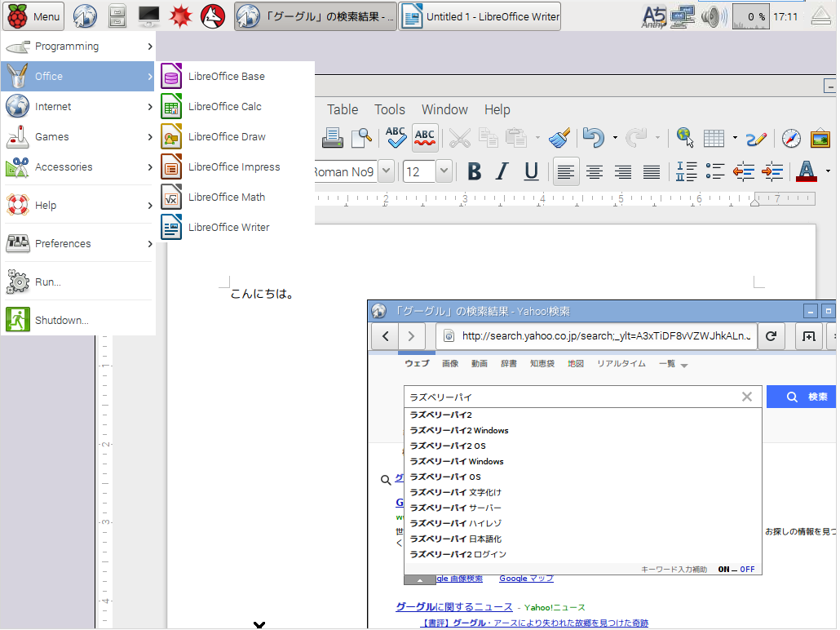Screen dimensions: 840x630
Task: Open Preferences menu category
Action: [79, 243]
